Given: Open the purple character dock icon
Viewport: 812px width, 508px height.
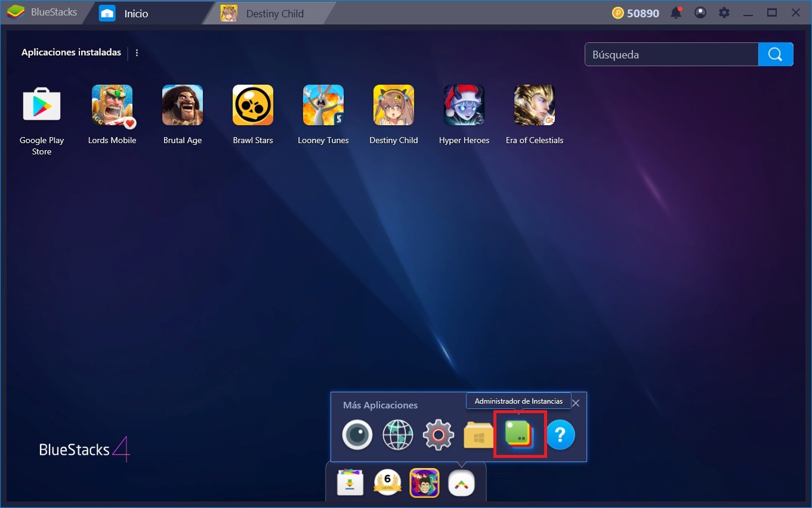Looking at the screenshot, I should (x=424, y=482).
